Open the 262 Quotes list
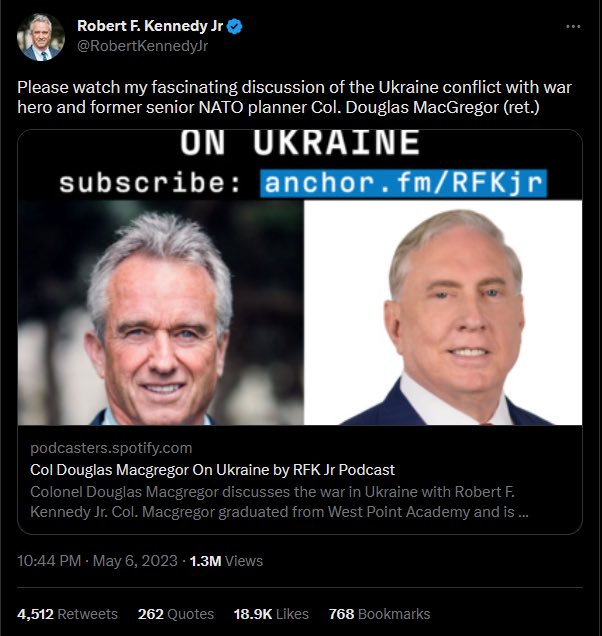Screen dimensions: 602x636 [176, 614]
